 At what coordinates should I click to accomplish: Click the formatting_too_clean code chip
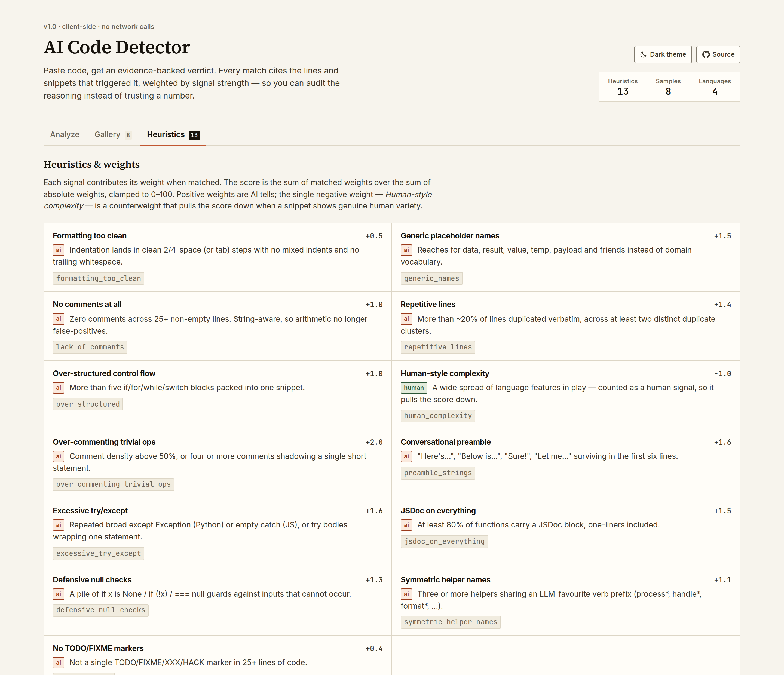click(x=98, y=278)
